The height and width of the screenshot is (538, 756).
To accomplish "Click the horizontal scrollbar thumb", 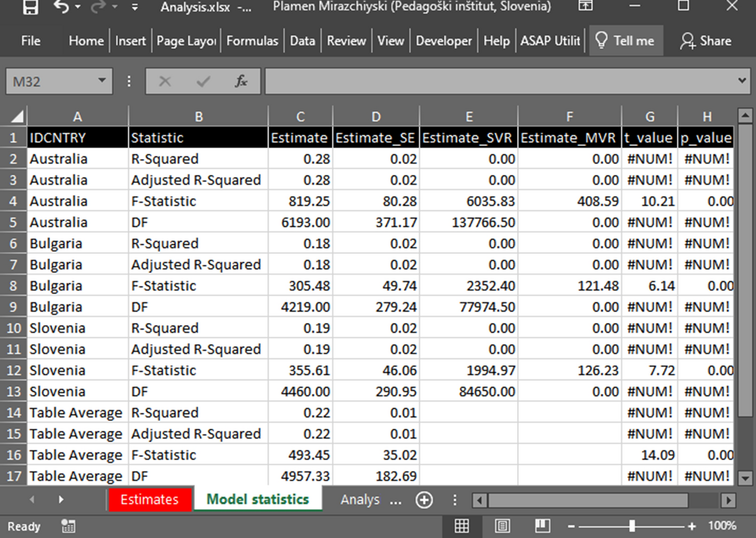I will 587,500.
